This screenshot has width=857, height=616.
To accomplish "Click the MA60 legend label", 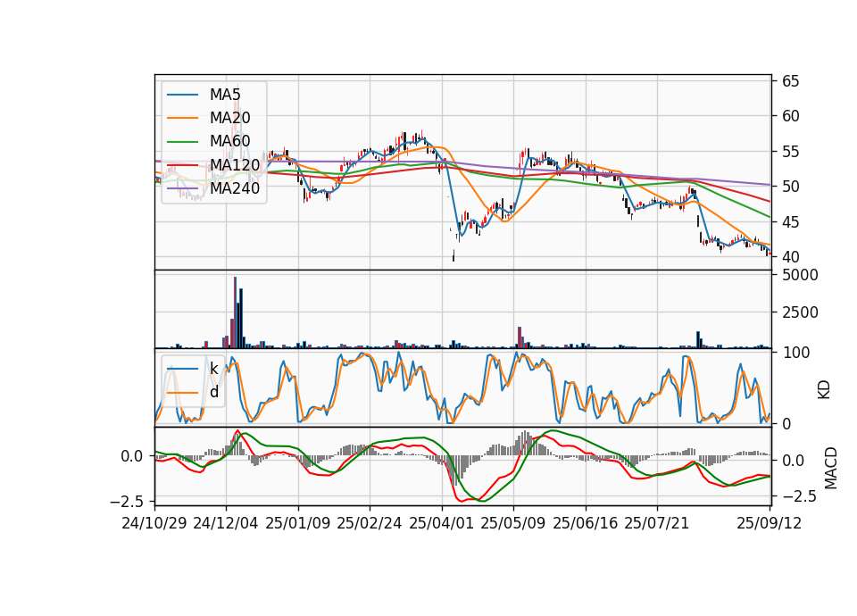I will point(230,142).
